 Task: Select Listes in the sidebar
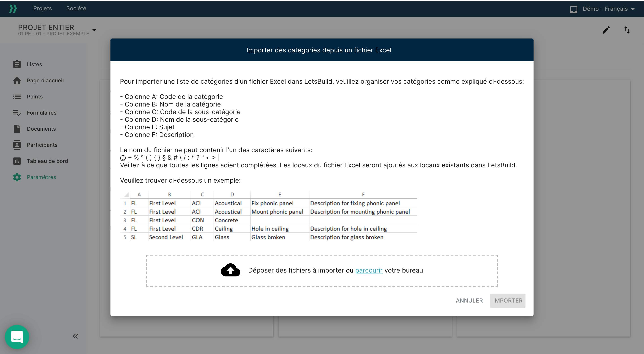click(x=34, y=64)
